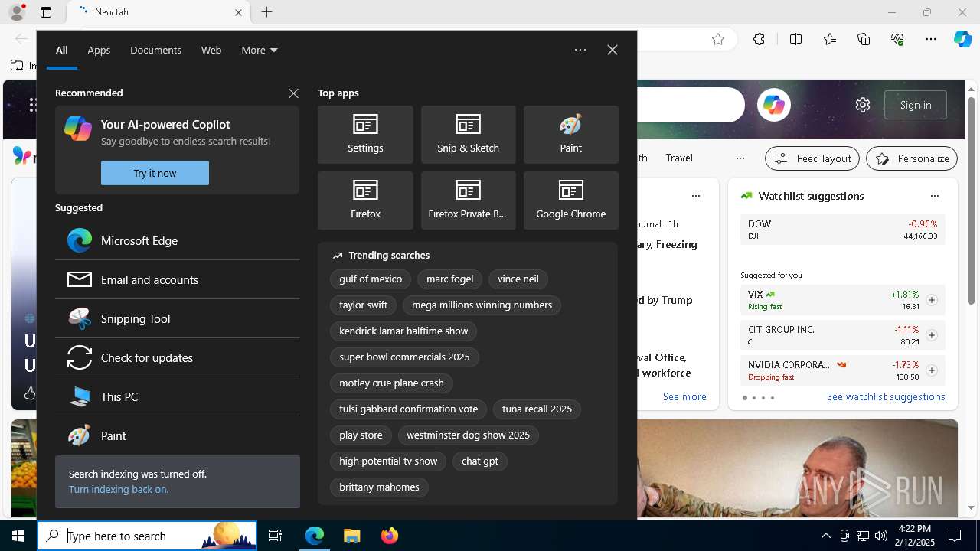Switch to Apps search filter

click(99, 50)
